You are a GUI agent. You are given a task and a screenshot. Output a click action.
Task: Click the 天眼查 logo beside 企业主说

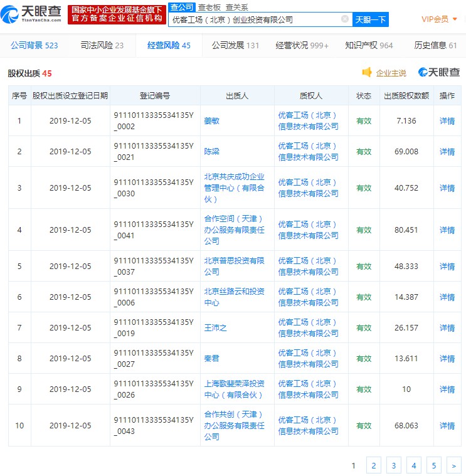click(439, 73)
